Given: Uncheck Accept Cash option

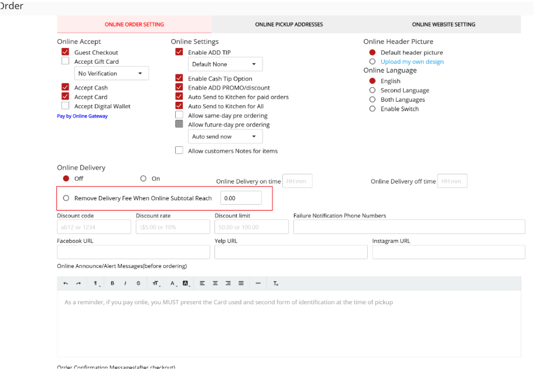Looking at the screenshot, I should click(65, 87).
